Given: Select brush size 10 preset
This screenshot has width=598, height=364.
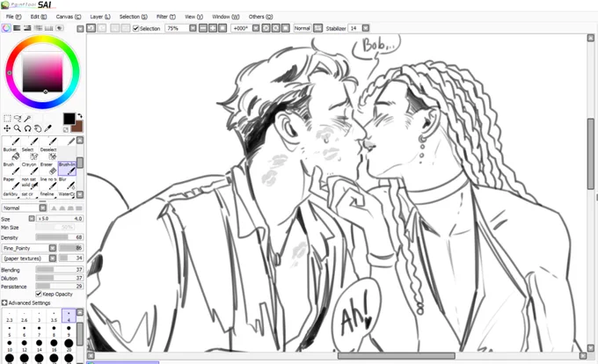Looking at the screenshot, I should pyautogui.click(x=10, y=346).
